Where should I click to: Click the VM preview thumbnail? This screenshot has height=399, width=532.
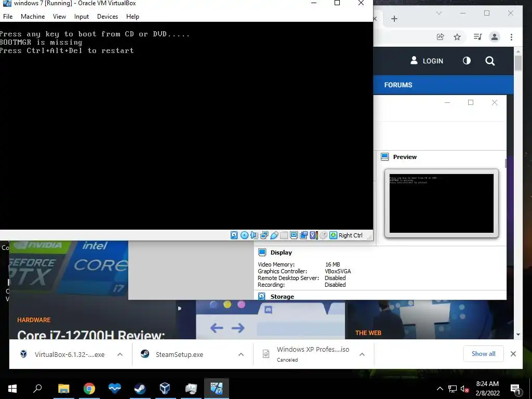(442, 203)
